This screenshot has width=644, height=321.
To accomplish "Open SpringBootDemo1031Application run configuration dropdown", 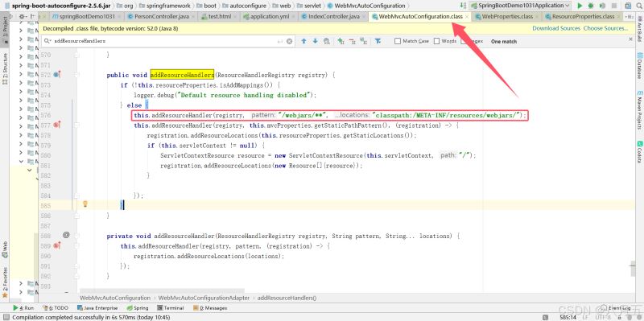I will [520, 6].
